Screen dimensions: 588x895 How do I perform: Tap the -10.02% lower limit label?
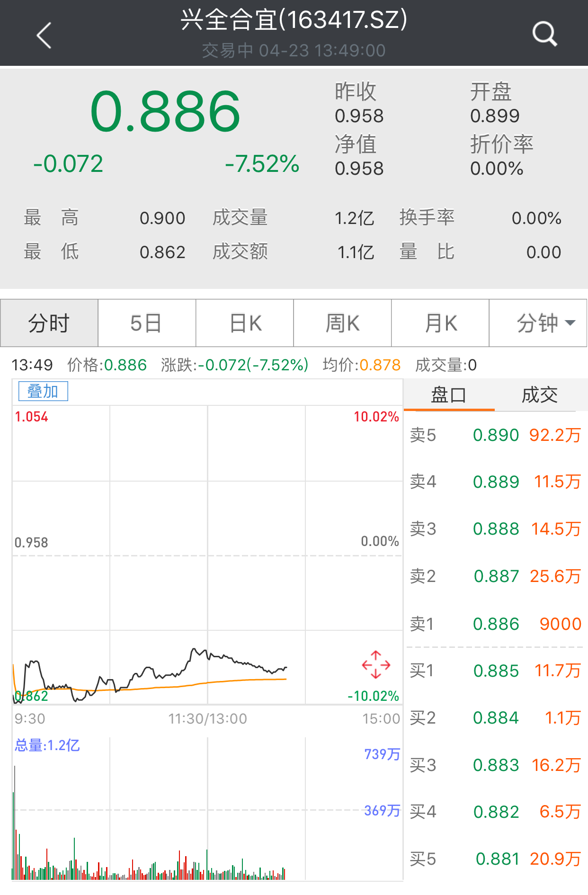coord(373,696)
